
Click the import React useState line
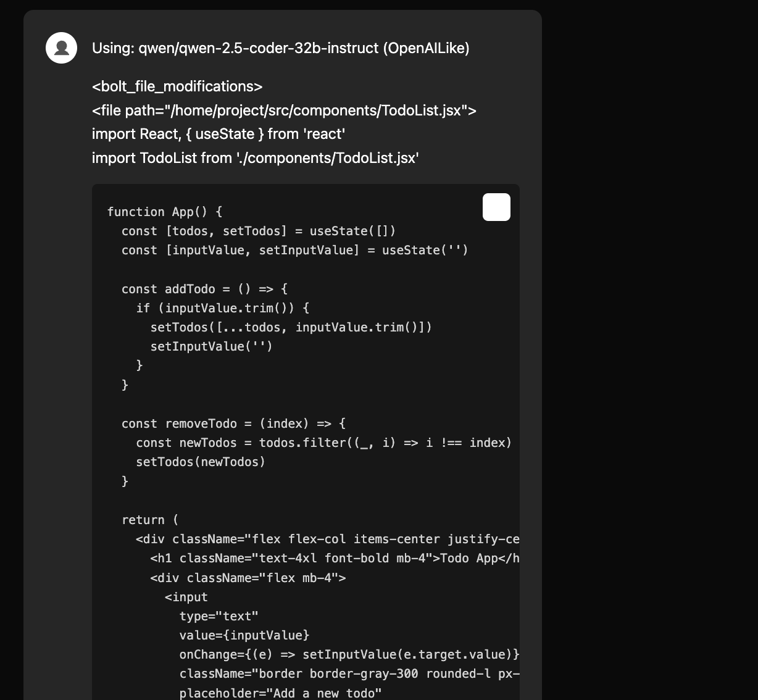tap(219, 134)
